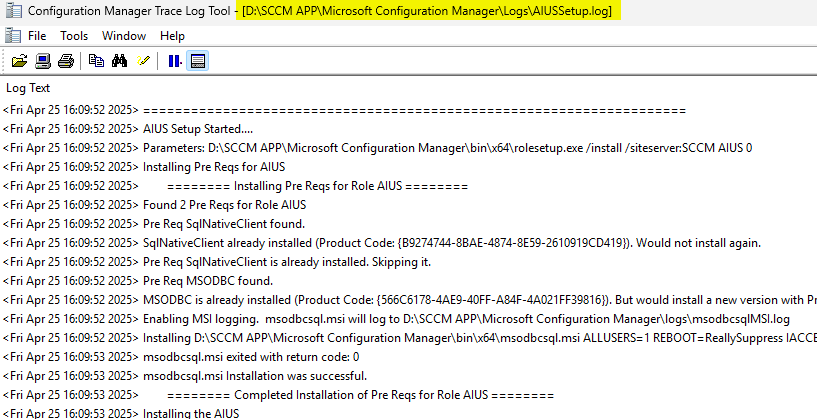Image resolution: width=817 pixels, height=419 pixels.
Task: Select the 'AIUS Setup Started....' log line
Action: coord(408,129)
